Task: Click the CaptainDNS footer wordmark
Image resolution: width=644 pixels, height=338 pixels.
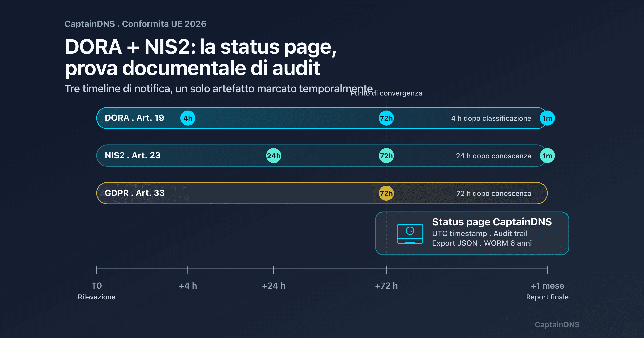Action: 557,325
